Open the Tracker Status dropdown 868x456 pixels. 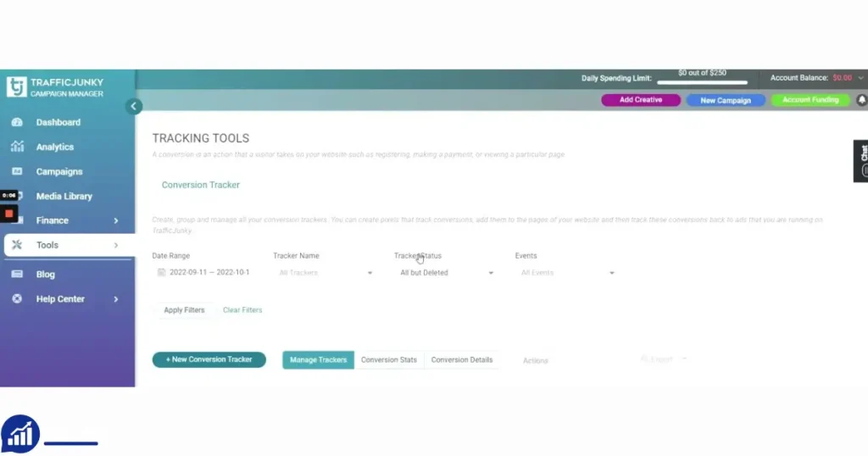click(x=446, y=273)
